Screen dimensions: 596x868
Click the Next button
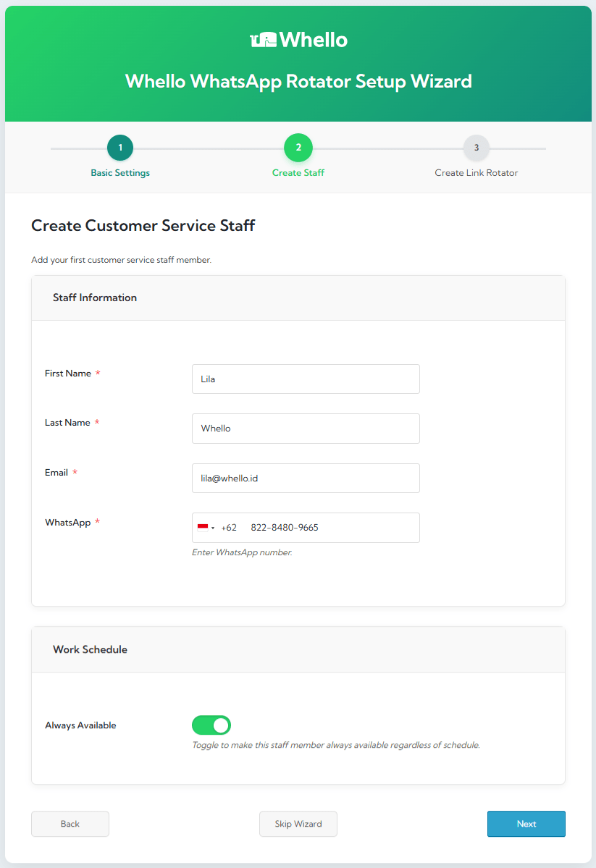coord(526,824)
